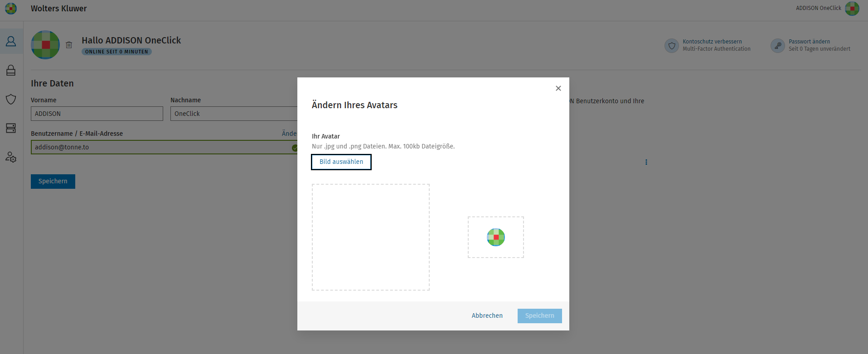
Task: Click Abbrechen in the dialog
Action: click(x=487, y=316)
